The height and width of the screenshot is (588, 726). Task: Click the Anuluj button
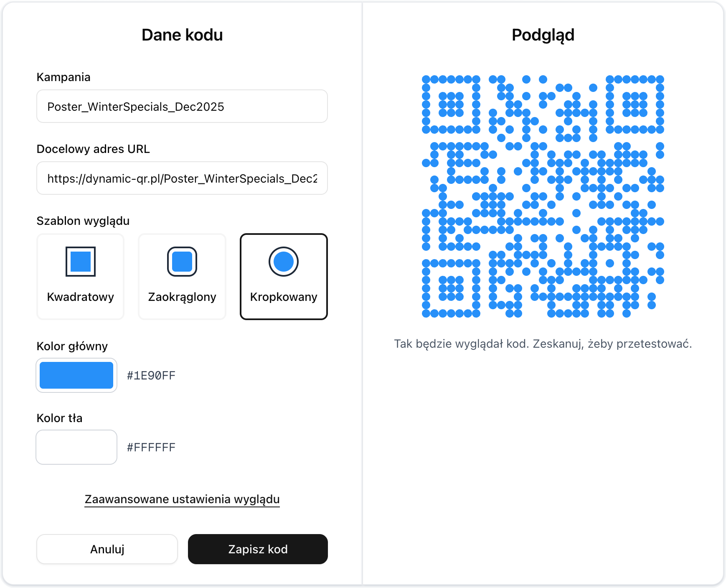click(107, 549)
